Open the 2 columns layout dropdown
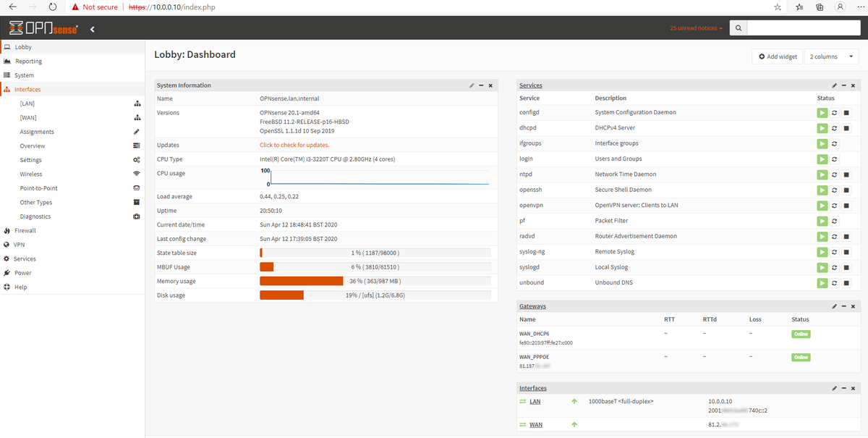 click(x=830, y=56)
